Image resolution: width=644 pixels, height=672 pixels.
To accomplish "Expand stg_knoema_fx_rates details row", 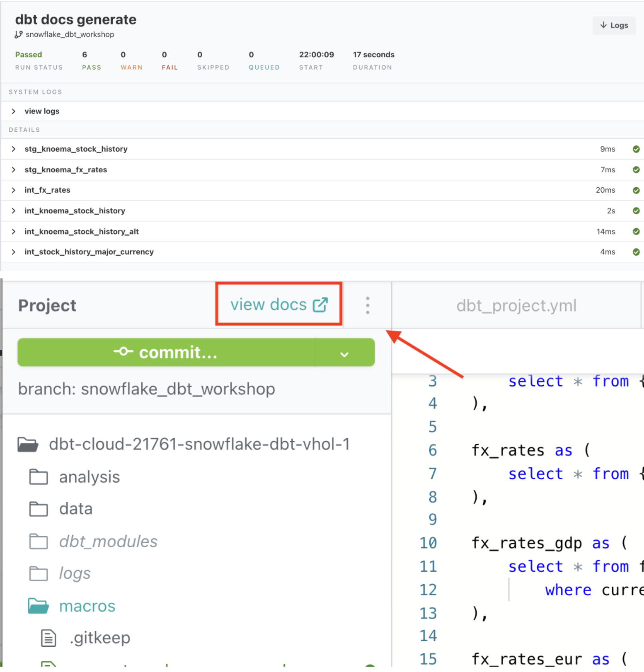I will 14,170.
